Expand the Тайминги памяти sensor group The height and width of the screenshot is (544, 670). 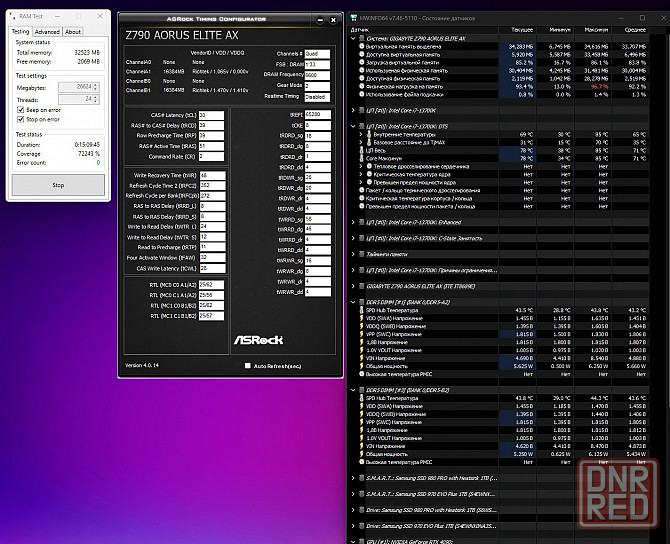click(x=355, y=254)
